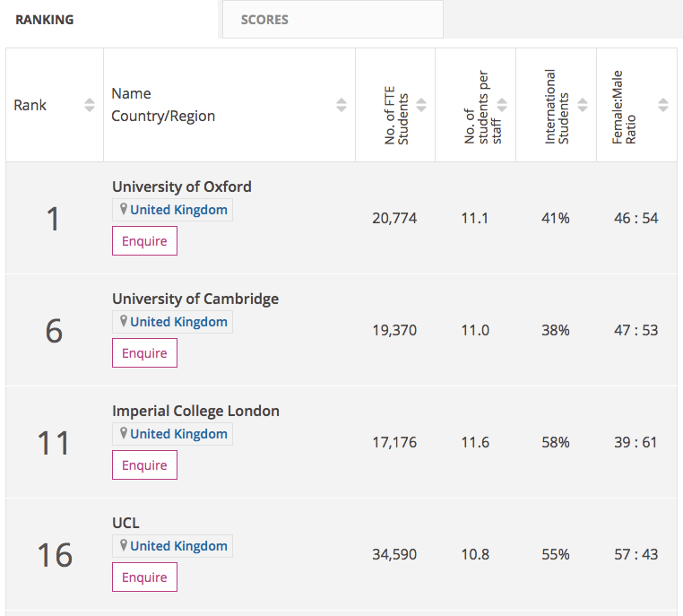Click United Kingdom link under Imperial College
Viewport: 683px width, 616px height.
point(179,434)
